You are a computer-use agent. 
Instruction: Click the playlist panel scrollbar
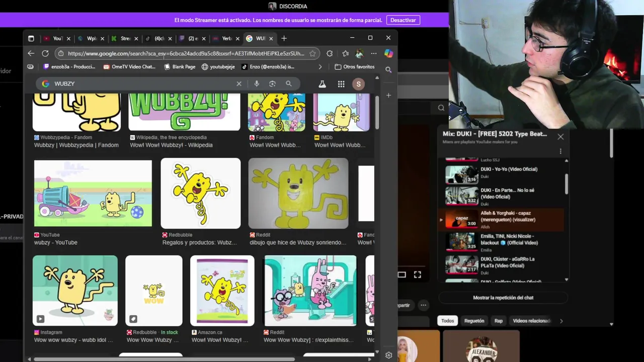[567, 184]
